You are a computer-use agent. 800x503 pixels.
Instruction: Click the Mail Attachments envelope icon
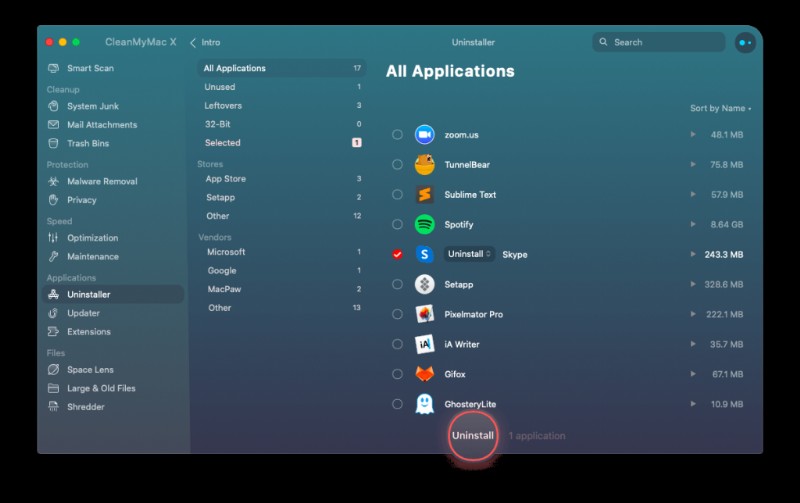point(53,124)
